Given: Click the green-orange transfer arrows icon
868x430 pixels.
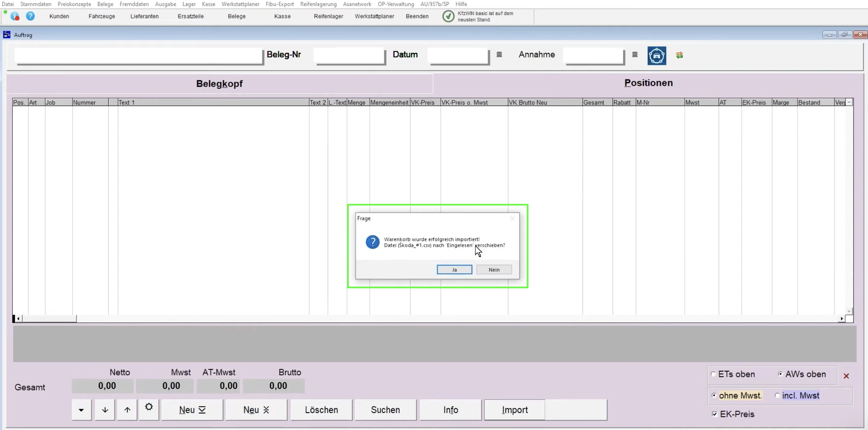Looking at the screenshot, I should coord(679,55).
